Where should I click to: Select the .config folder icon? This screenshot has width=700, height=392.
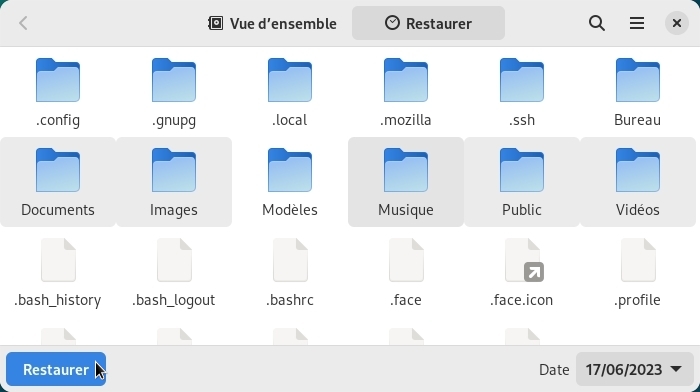click(58, 80)
